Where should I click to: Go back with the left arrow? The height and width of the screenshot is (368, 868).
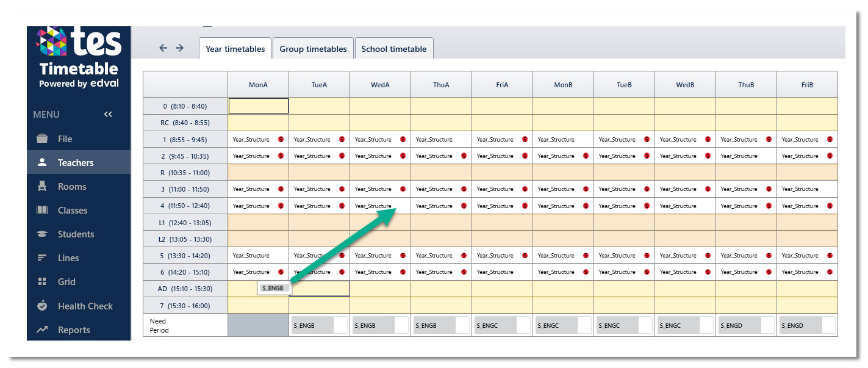163,48
